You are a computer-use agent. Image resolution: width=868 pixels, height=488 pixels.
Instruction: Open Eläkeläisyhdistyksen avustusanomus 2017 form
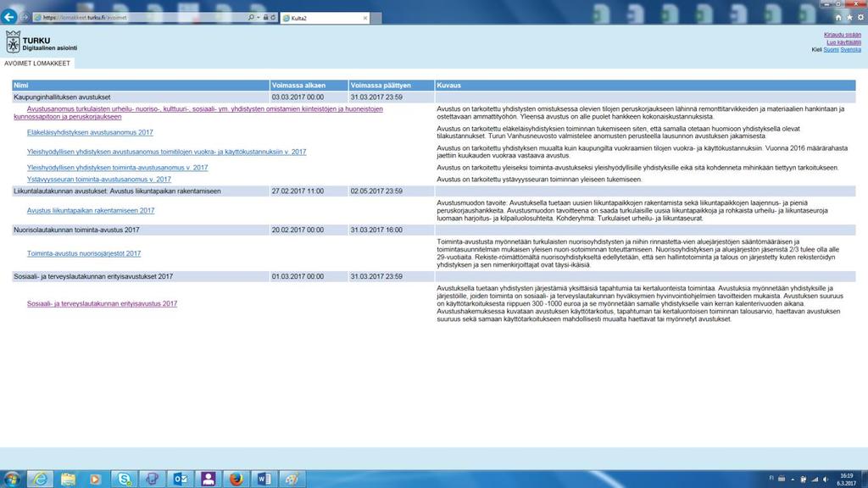pos(90,133)
